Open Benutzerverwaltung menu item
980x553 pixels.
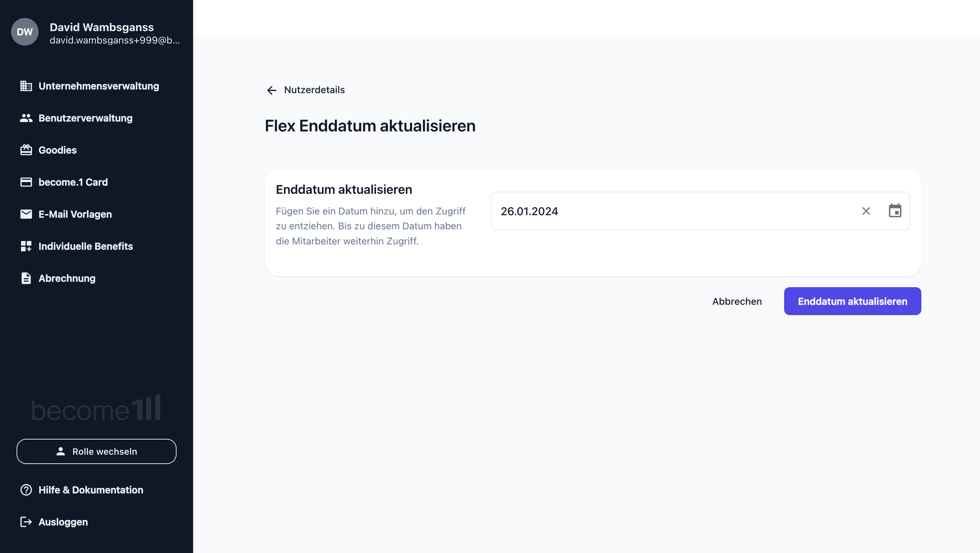click(85, 118)
